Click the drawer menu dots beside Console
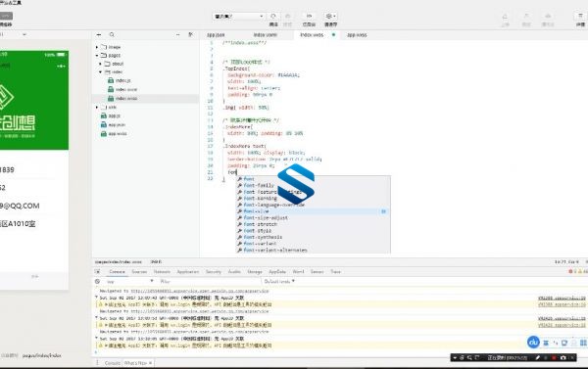The image size is (588, 369). click(97, 362)
